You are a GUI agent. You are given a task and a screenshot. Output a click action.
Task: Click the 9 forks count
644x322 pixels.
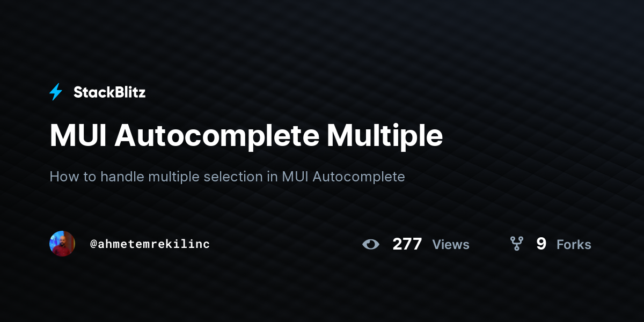541,244
